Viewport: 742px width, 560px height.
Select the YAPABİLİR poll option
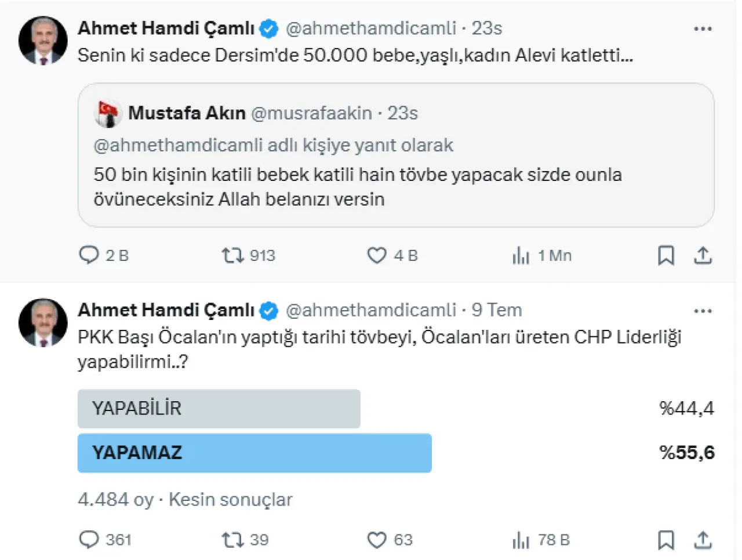point(219,409)
